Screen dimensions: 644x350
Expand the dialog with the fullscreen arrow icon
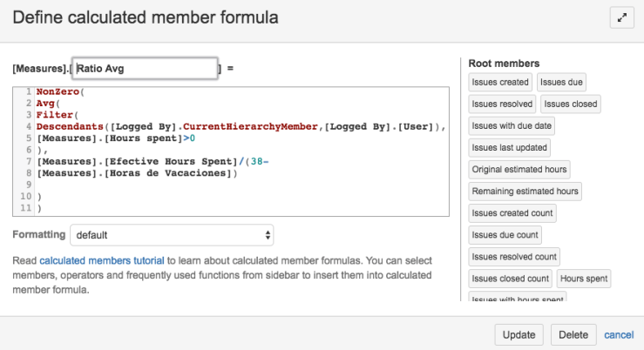(x=620, y=17)
